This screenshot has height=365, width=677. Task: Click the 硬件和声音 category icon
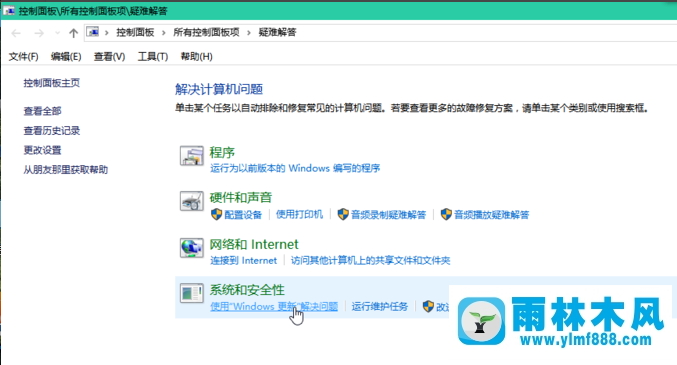coord(191,201)
